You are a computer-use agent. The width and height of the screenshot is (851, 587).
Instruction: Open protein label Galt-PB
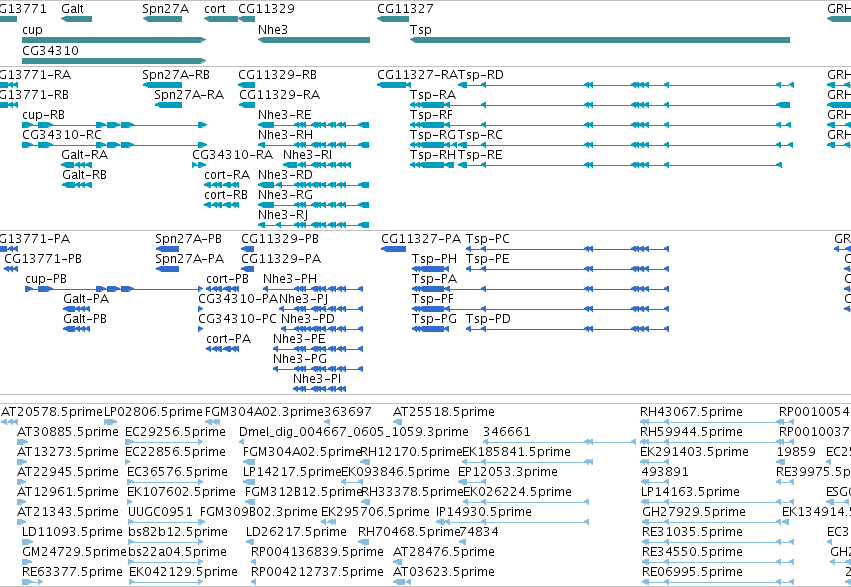tap(85, 319)
